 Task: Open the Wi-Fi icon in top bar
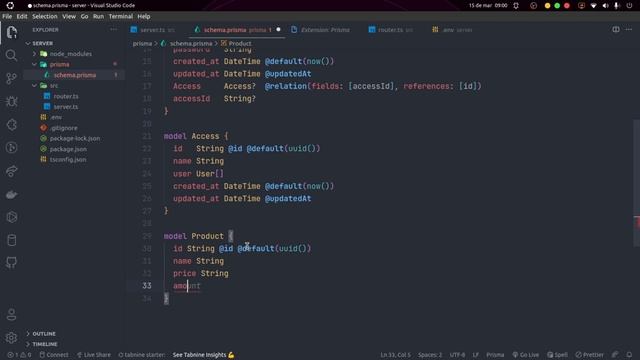(593, 5)
